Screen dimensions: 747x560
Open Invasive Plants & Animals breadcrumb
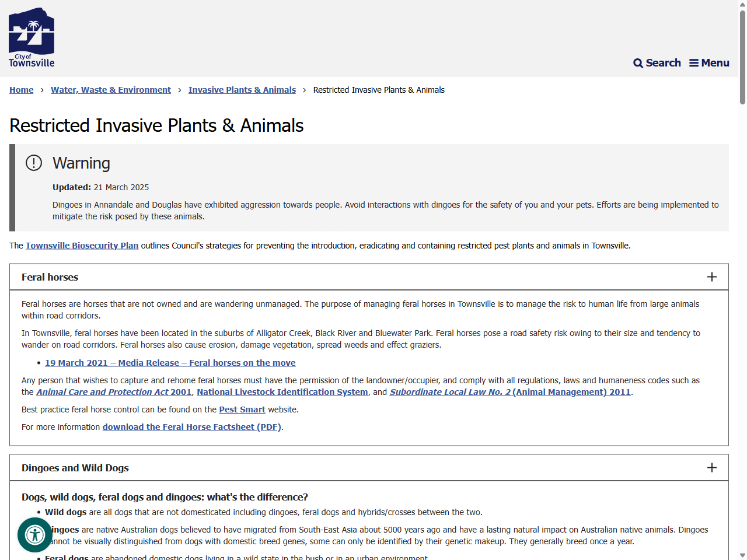[x=242, y=89]
